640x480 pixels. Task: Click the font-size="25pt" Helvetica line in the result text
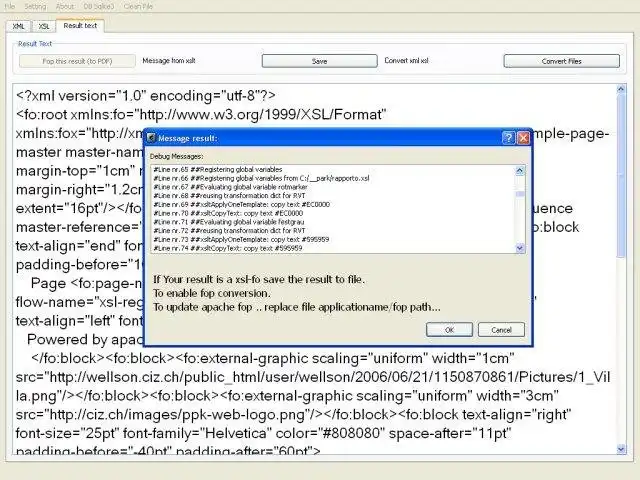pyautogui.click(x=263, y=433)
